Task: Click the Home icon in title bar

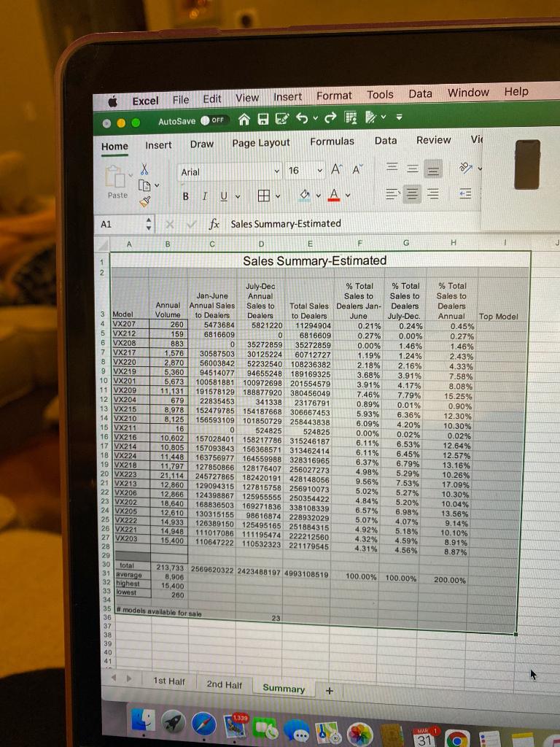Action: coord(244,119)
